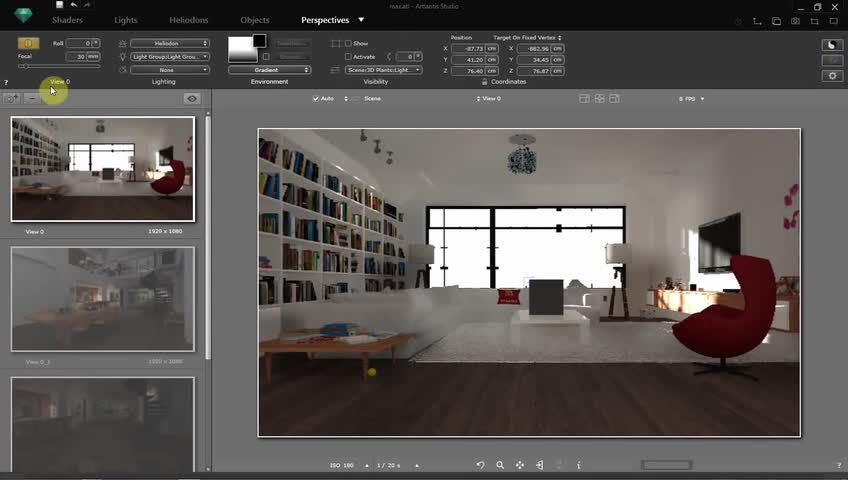The width and height of the screenshot is (848, 480).
Task: Enable the Show clipping box checkbox
Action: (348, 43)
